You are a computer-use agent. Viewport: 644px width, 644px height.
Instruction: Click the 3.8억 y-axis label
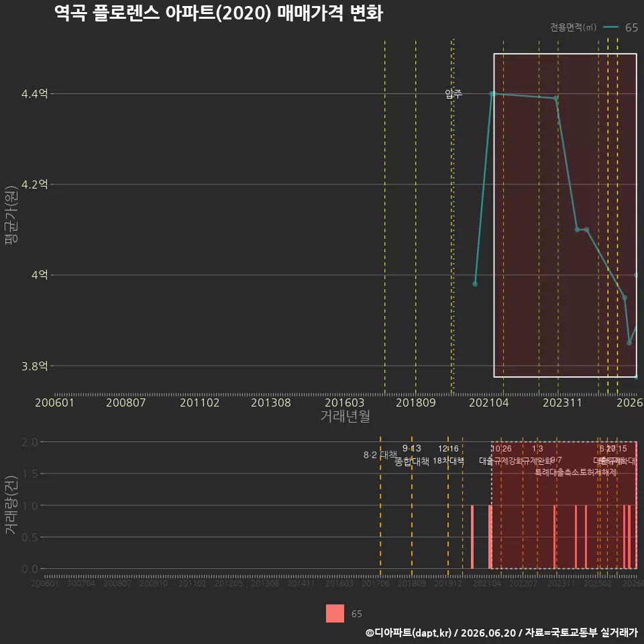click(x=34, y=366)
